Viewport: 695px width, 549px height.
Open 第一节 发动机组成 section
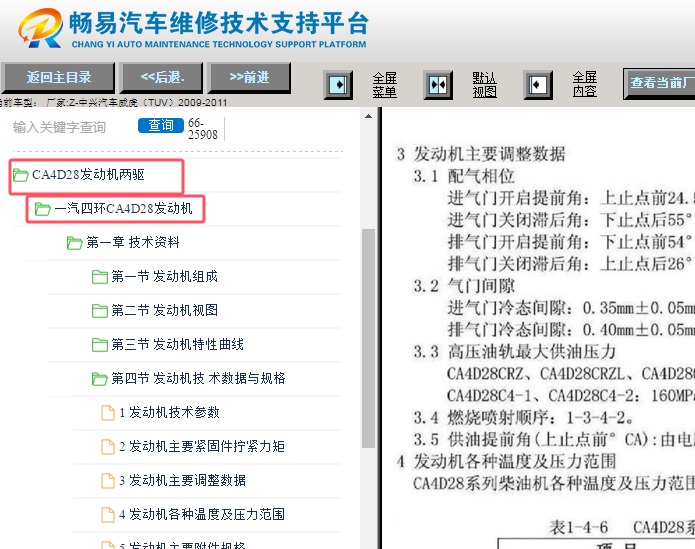tap(164, 276)
